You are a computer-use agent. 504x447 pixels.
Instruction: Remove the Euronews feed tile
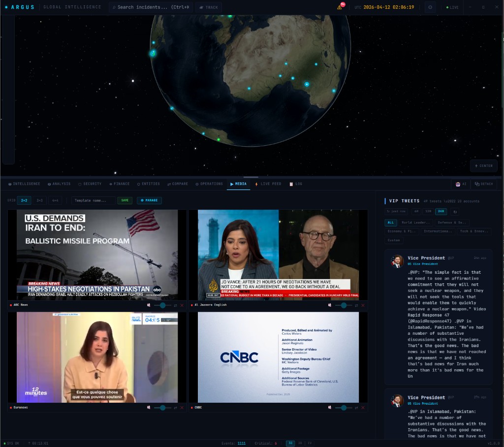coord(182,408)
